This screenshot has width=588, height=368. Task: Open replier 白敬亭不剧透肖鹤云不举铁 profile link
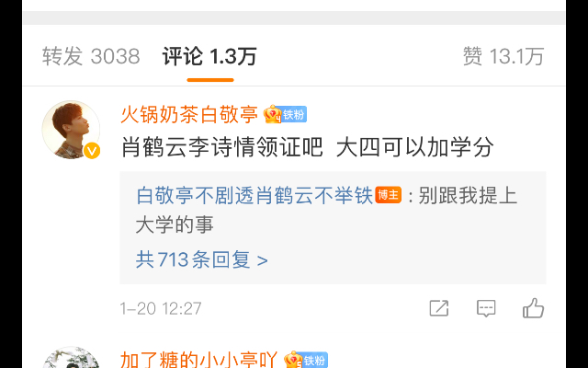pos(254,196)
